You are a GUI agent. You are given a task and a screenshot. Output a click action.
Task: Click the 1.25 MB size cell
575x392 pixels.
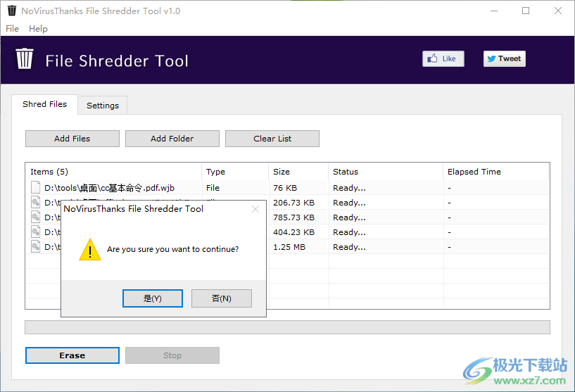tap(289, 247)
